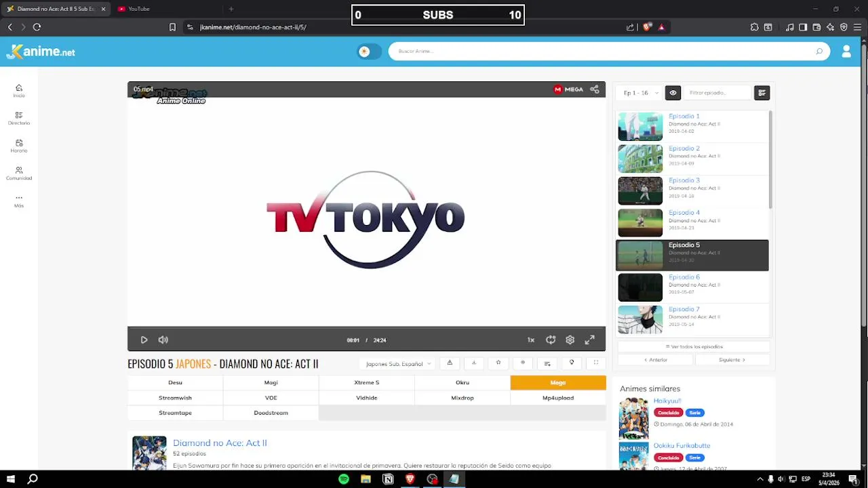Click the video progress bar
Viewport: 868px width, 488px height.
[x=366, y=328]
